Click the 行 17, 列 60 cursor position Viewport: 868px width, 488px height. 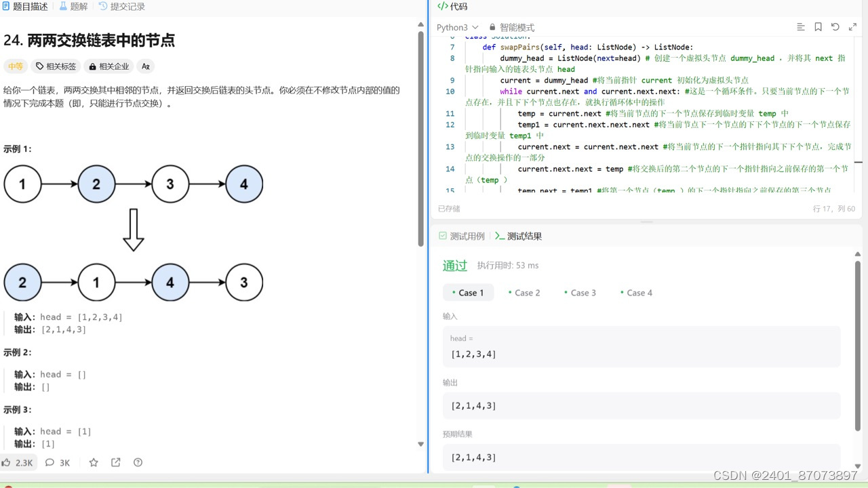click(x=833, y=209)
